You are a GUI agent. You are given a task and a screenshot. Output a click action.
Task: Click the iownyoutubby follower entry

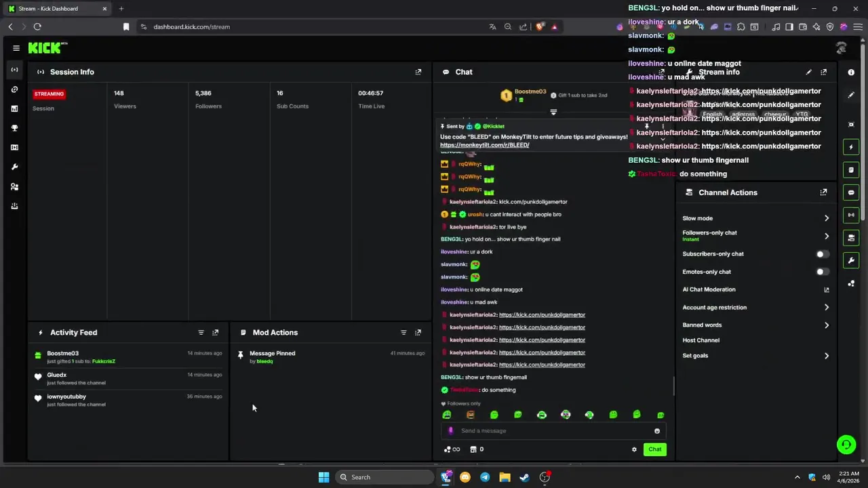(x=129, y=400)
